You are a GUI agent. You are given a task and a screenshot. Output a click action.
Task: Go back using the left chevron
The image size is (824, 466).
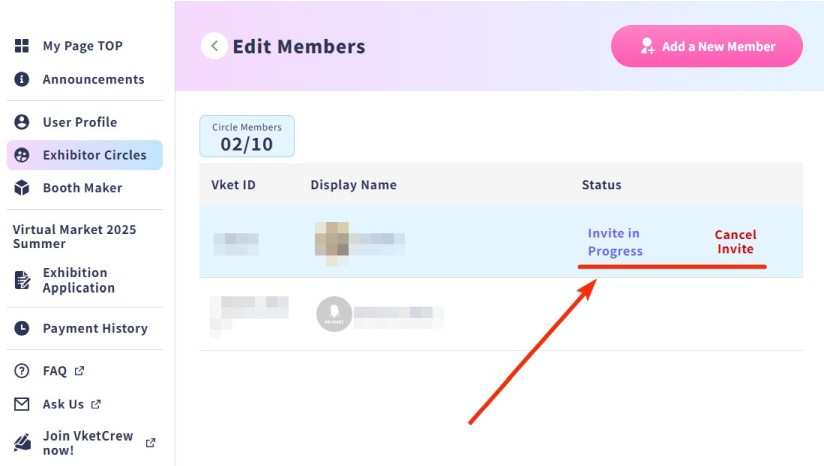pyautogui.click(x=214, y=46)
